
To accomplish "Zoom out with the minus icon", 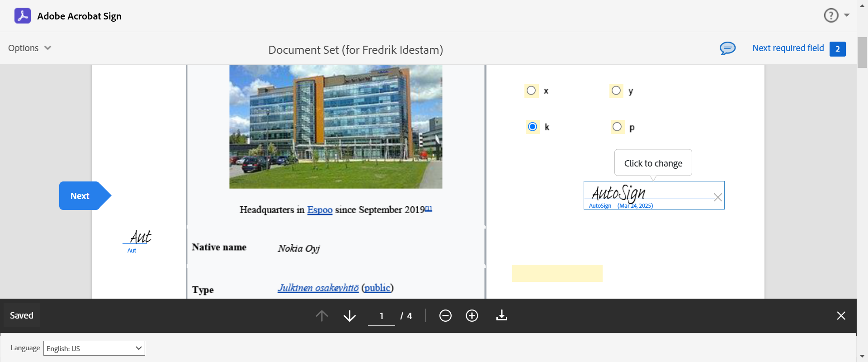I will 445,315.
